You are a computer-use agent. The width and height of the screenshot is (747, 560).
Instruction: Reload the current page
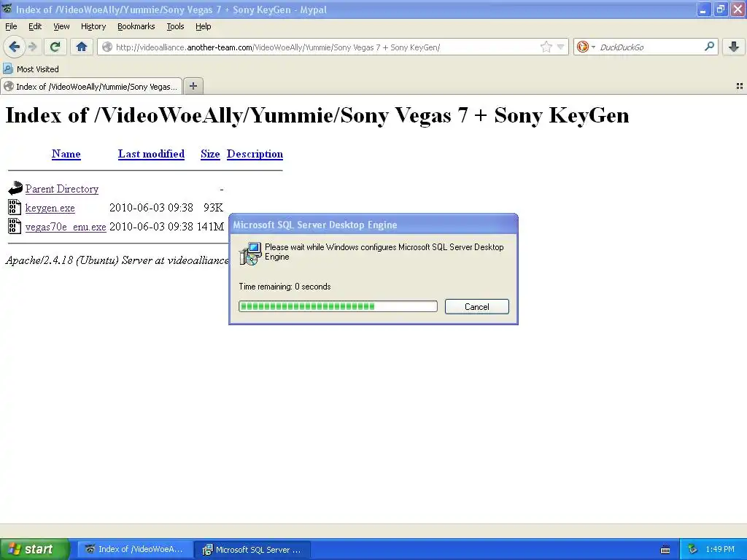pyautogui.click(x=55, y=47)
